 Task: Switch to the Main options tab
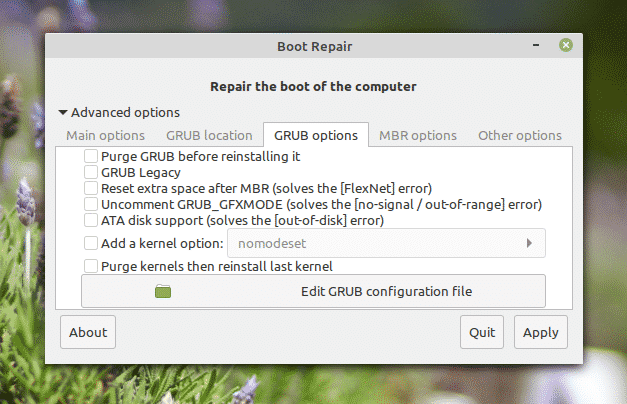point(105,135)
